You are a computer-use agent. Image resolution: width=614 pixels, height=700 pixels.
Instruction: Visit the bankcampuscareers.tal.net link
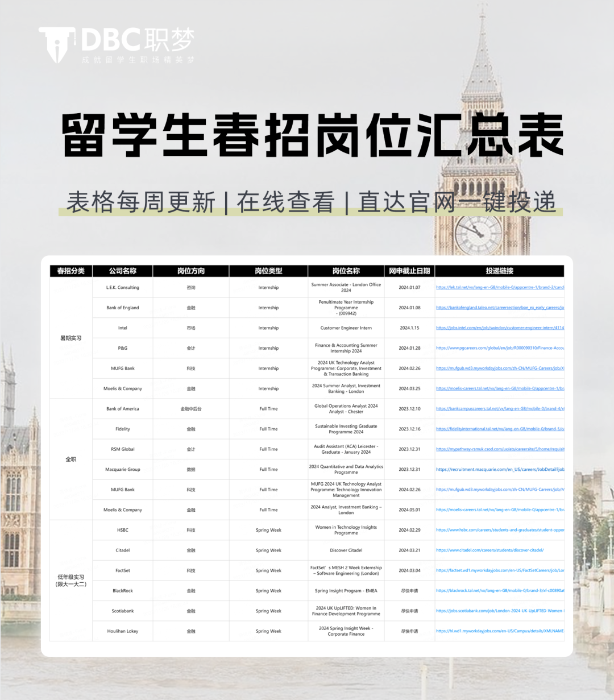click(500, 409)
